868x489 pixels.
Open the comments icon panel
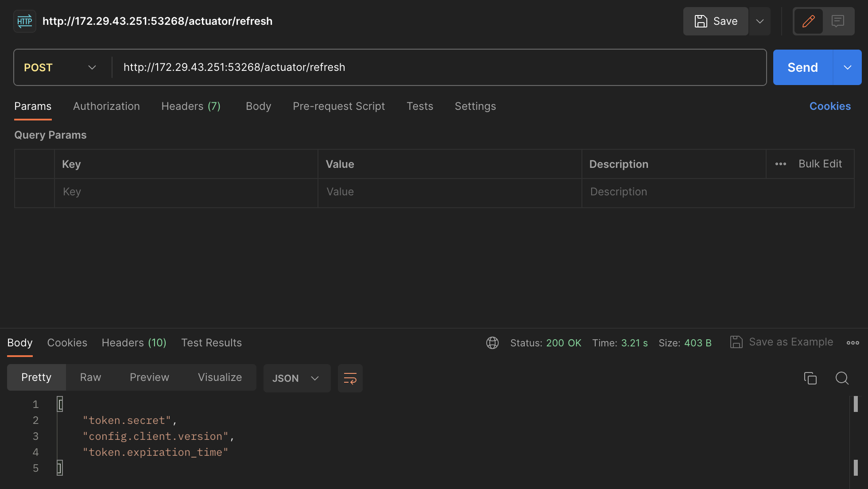tap(837, 21)
